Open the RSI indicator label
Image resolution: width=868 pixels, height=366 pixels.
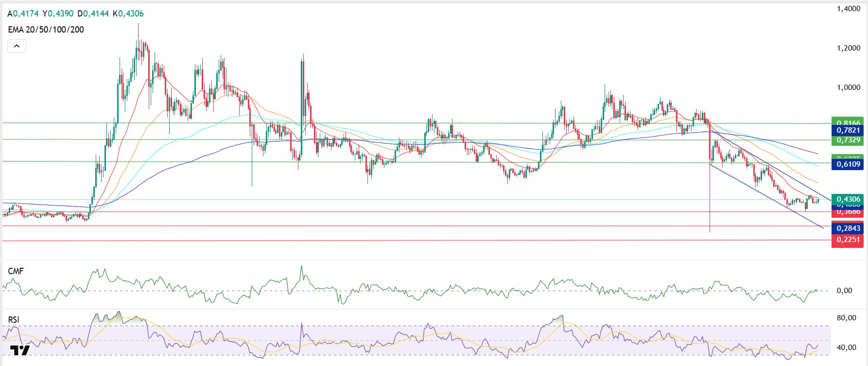(14, 320)
